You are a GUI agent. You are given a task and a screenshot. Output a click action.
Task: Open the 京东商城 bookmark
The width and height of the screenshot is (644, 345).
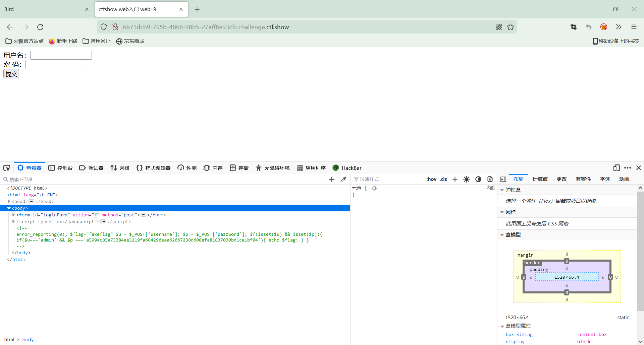tap(130, 41)
